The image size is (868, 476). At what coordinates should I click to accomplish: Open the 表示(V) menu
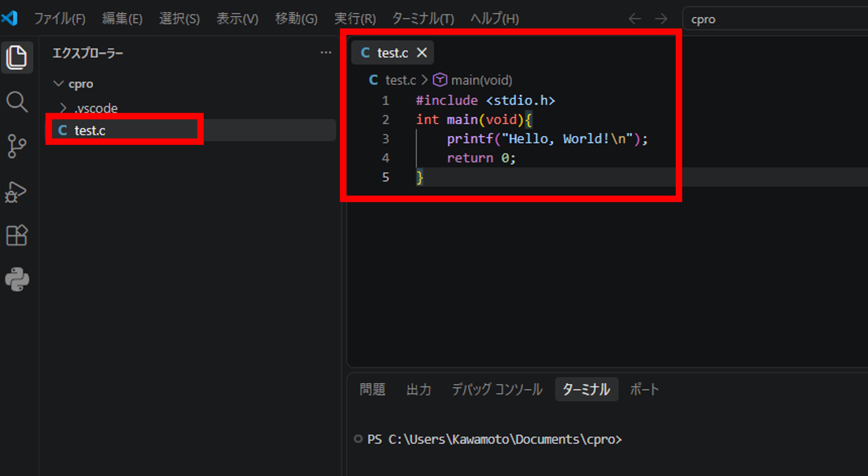click(237, 18)
